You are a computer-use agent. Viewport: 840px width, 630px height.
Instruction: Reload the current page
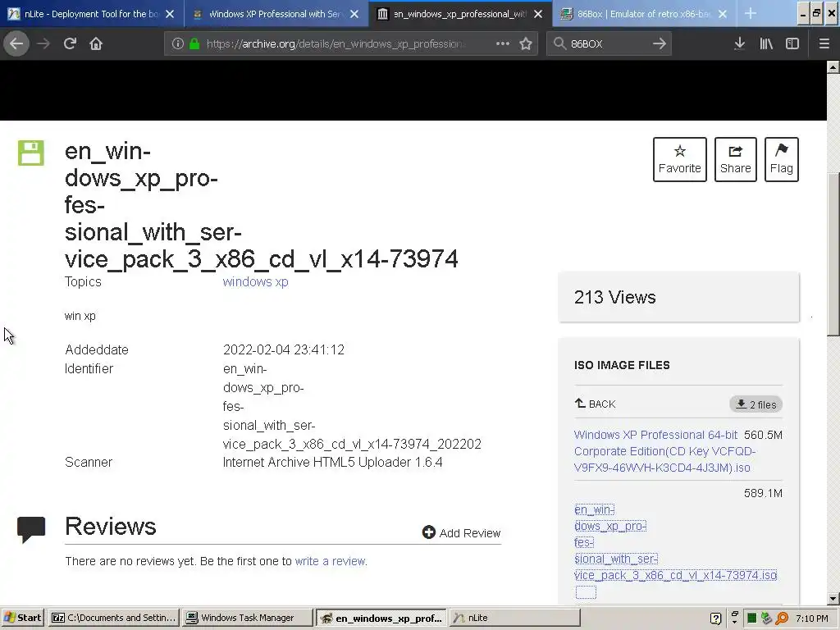tap(71, 43)
